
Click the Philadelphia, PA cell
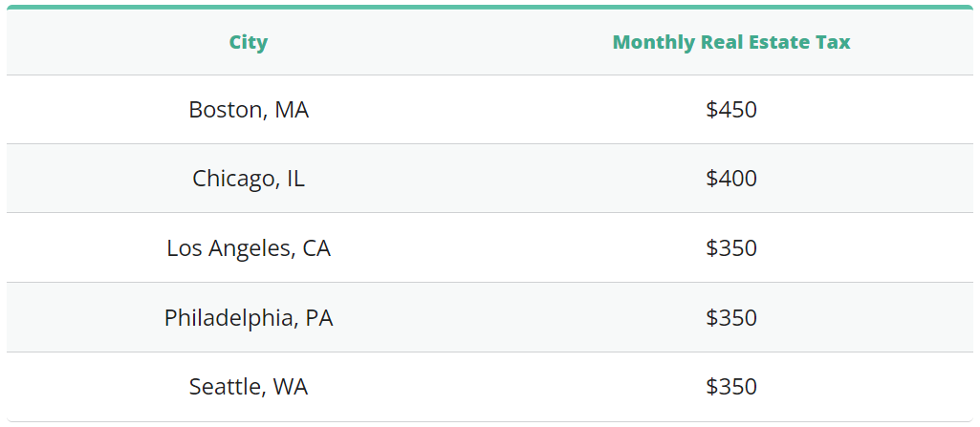(249, 317)
